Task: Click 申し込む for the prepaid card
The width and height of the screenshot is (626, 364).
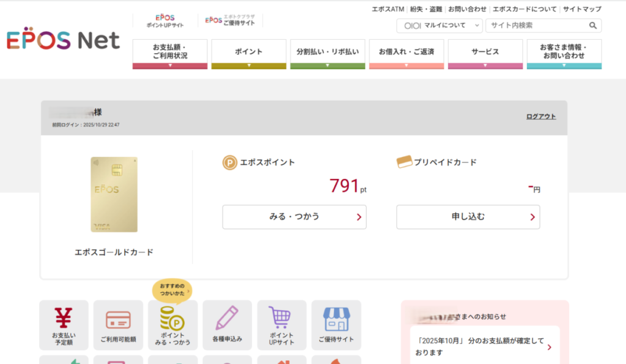Action: [x=468, y=217]
